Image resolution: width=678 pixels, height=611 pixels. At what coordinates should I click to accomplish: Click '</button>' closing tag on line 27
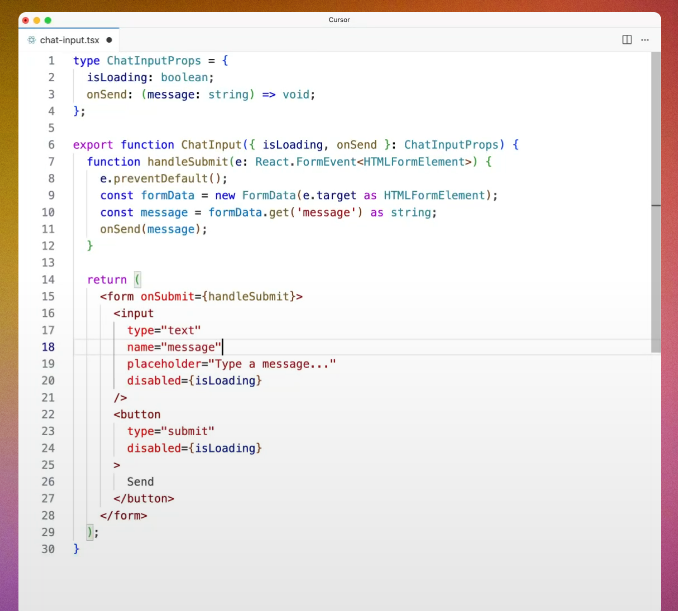(144, 499)
